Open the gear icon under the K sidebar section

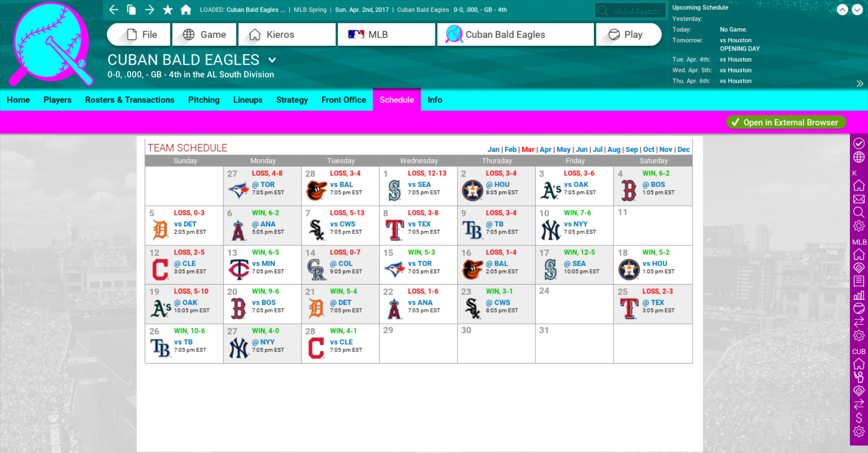click(x=859, y=226)
